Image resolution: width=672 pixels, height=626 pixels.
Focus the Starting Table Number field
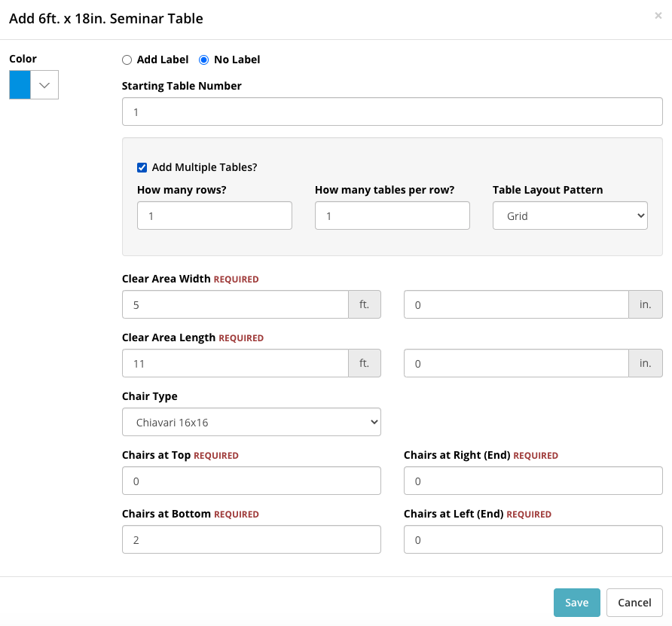[x=393, y=111]
